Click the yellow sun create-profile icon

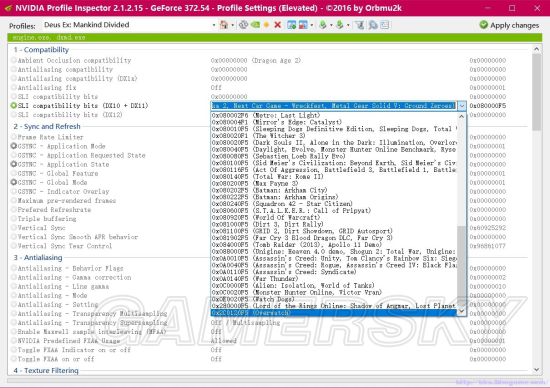point(267,25)
